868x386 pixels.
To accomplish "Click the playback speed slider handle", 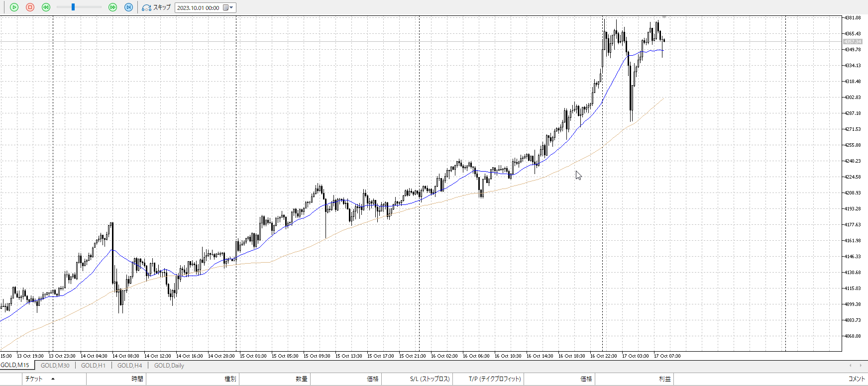I will coord(73,7).
